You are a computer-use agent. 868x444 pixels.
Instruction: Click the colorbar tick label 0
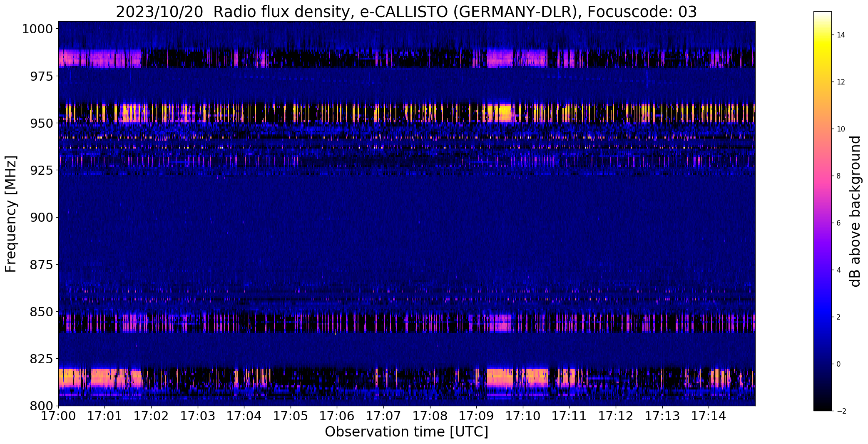[838, 364]
